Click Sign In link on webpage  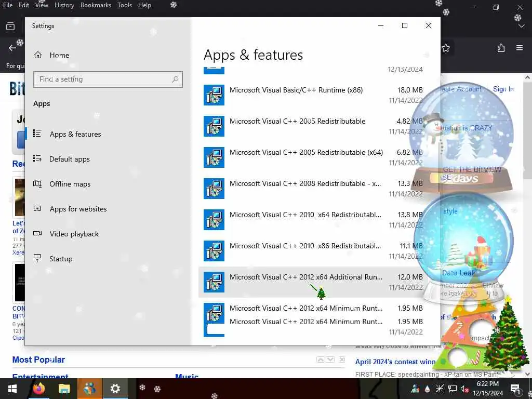pos(503,89)
